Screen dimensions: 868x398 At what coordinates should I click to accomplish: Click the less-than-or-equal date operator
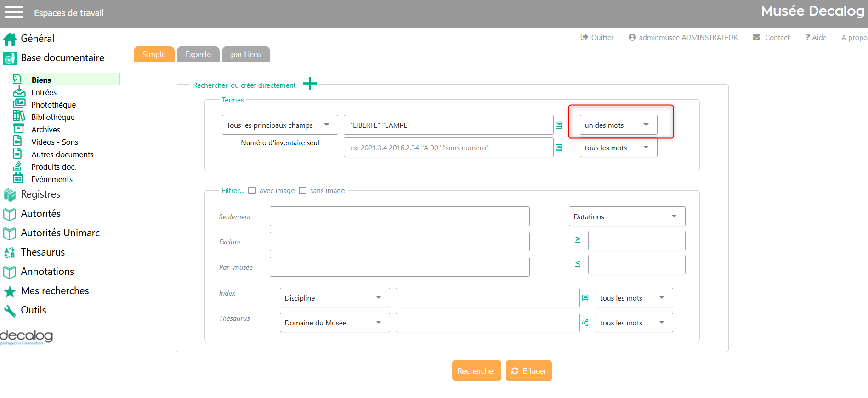(x=578, y=263)
